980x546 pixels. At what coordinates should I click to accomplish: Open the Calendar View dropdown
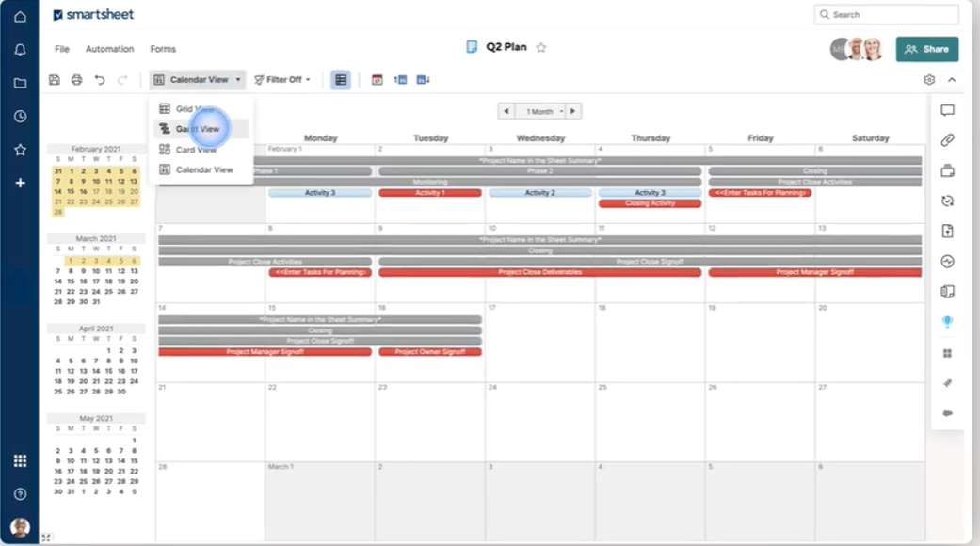[x=198, y=79]
